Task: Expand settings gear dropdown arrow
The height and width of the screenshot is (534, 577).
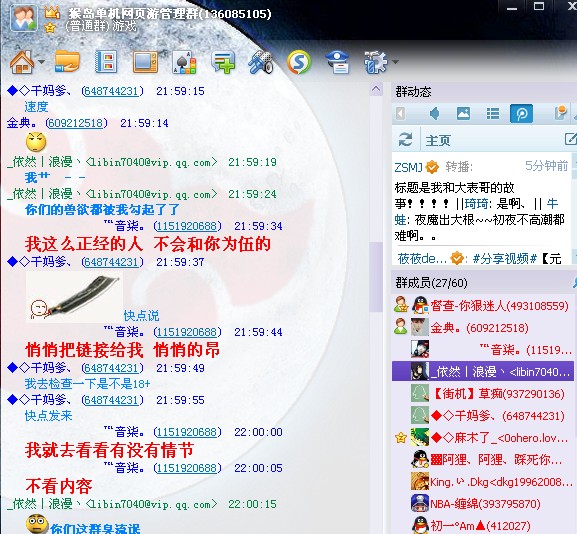Action: point(395,62)
